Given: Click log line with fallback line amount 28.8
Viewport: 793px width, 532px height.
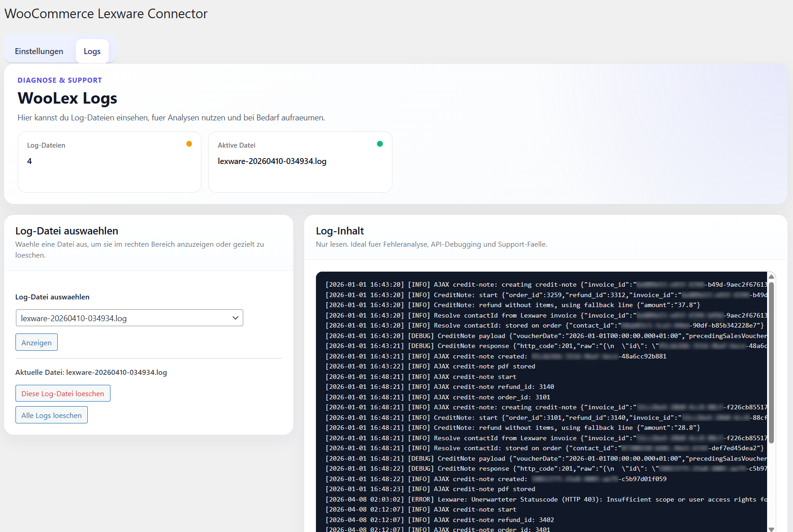Looking at the screenshot, I should tap(513, 428).
